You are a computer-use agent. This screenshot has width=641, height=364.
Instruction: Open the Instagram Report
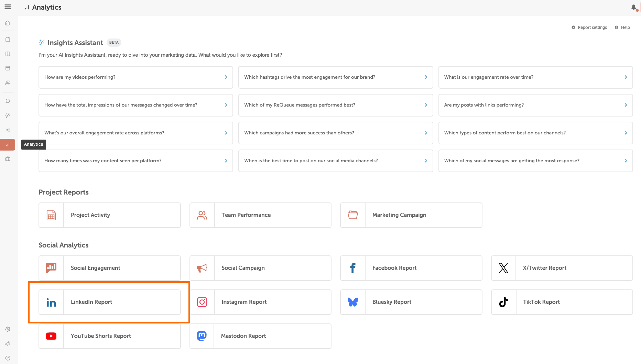[x=260, y=302]
